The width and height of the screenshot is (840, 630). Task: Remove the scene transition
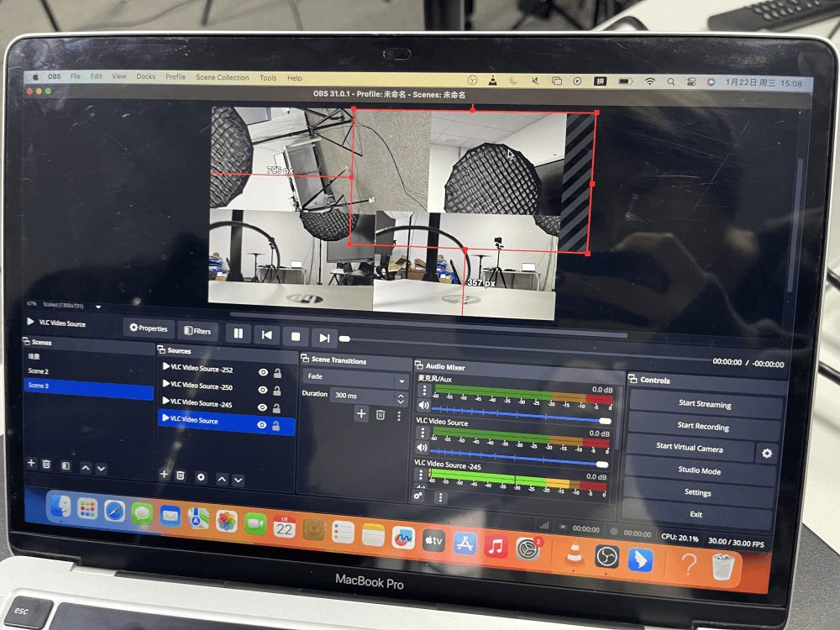tap(381, 415)
